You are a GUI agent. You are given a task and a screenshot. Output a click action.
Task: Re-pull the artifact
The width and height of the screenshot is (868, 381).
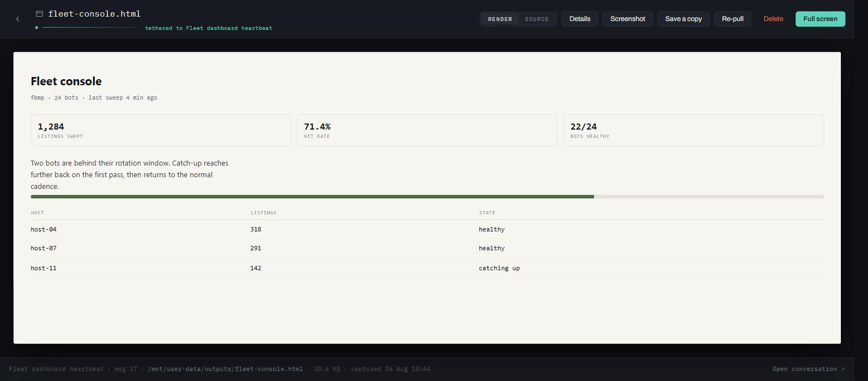click(732, 19)
